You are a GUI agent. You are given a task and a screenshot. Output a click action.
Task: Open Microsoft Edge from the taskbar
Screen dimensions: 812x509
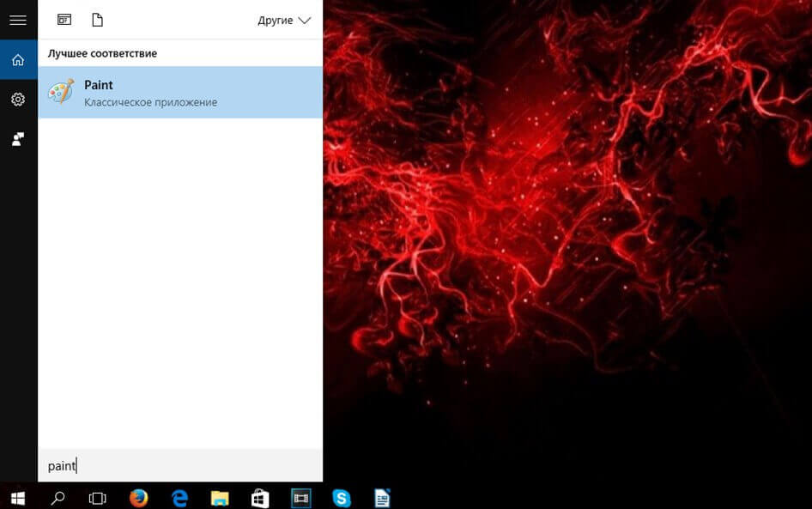point(179,497)
